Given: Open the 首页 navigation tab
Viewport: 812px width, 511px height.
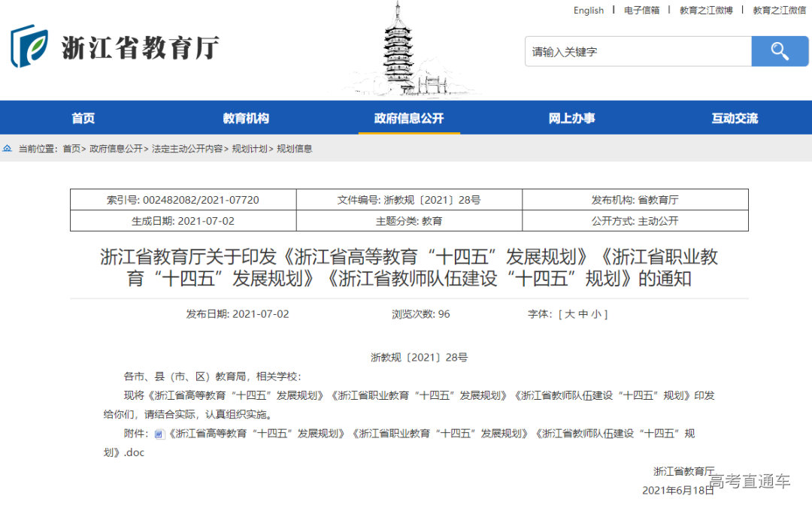Looking at the screenshot, I should tap(81, 117).
